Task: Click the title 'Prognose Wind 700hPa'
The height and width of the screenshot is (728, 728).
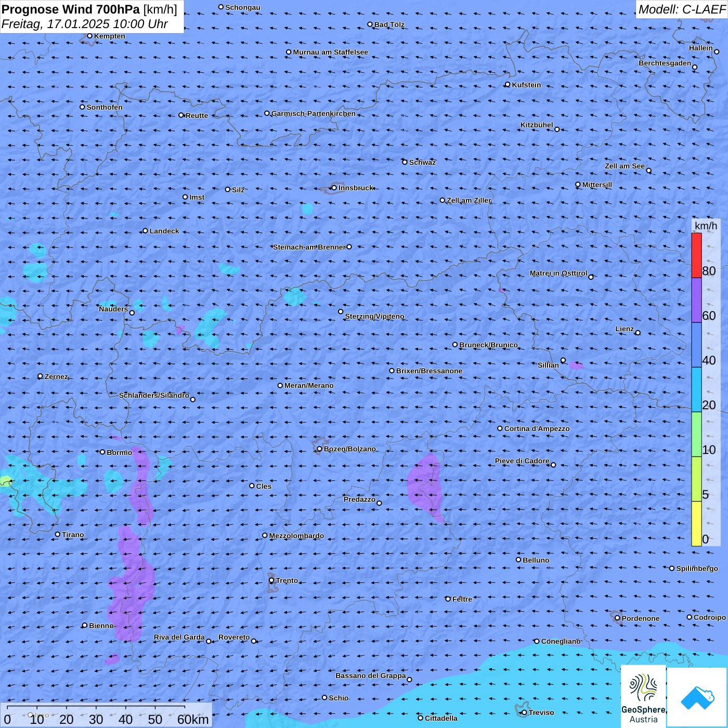Action: click(71, 9)
